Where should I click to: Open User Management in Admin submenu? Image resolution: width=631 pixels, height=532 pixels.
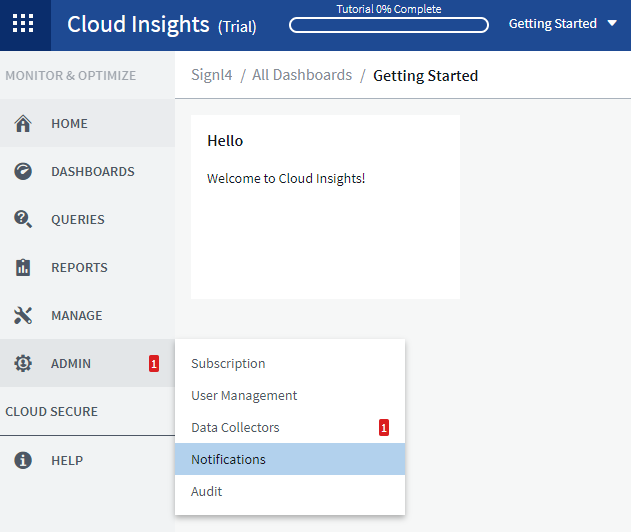290,396
